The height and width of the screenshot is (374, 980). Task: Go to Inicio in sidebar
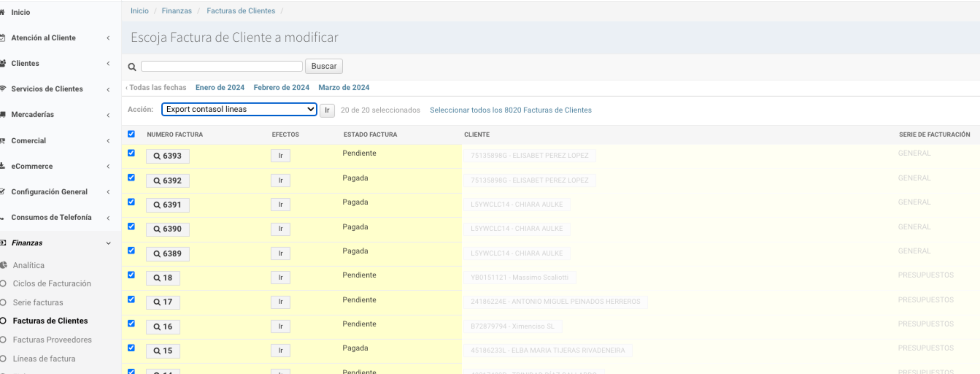(x=20, y=12)
